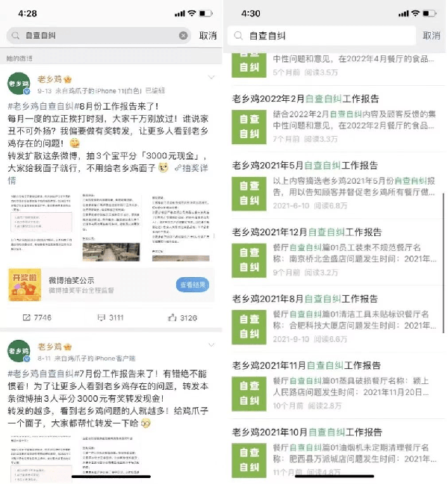The width and height of the screenshot is (448, 484).
Task: Tap the right search magnifier icon
Action: [238, 36]
